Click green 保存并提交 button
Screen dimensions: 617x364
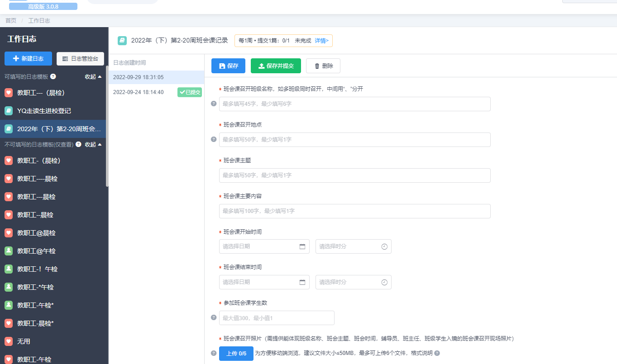click(x=276, y=66)
